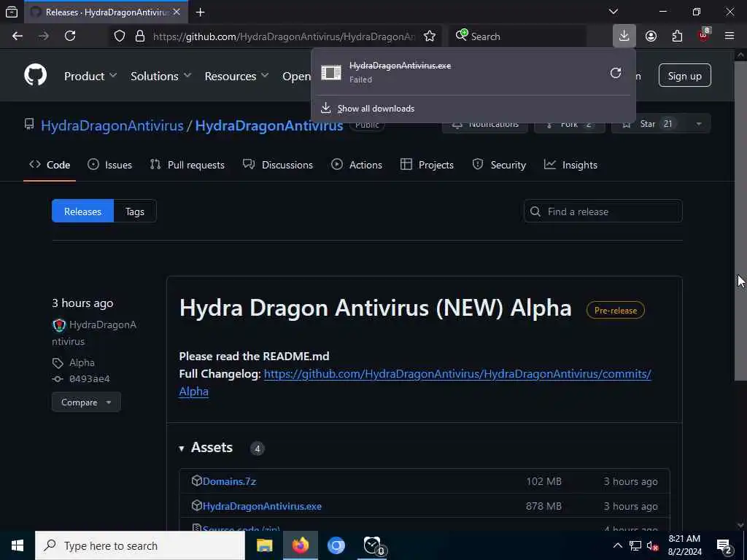The width and height of the screenshot is (747, 560).
Task: Click the URL address bar
Action: 284,36
